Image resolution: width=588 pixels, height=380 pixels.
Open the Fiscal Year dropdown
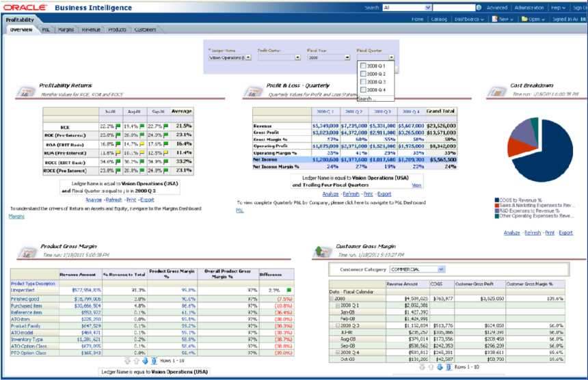point(347,57)
